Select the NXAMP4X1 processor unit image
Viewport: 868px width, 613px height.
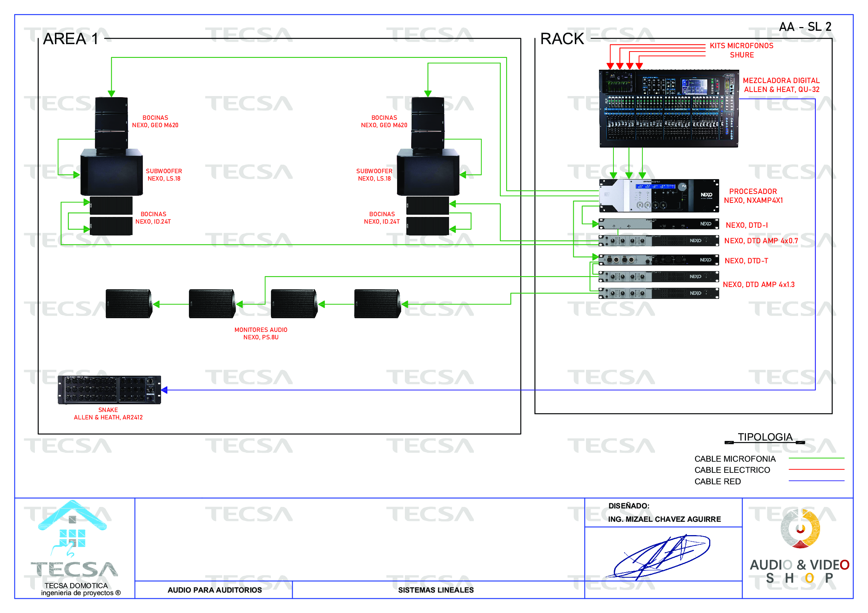(x=659, y=196)
